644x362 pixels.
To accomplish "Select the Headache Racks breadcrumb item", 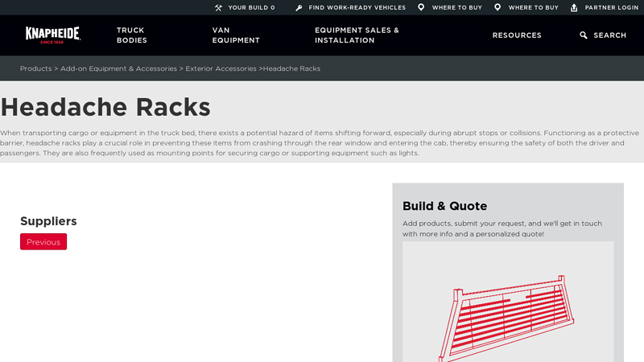I will (291, 68).
